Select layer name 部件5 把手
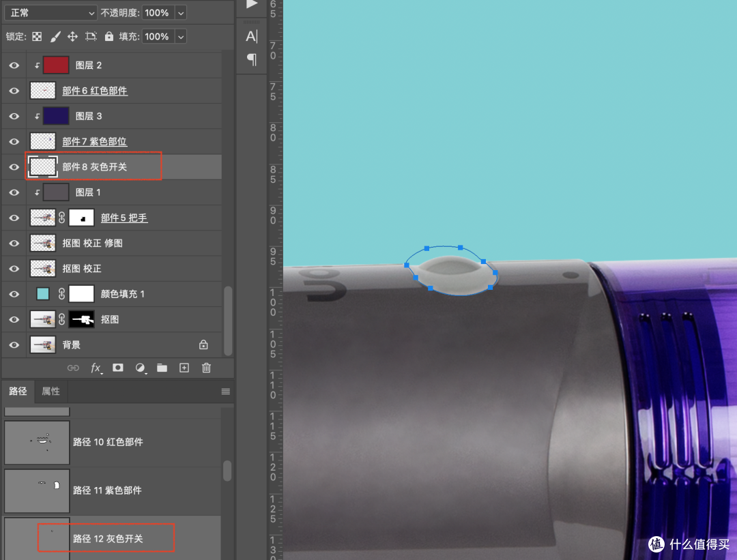Screen dimensions: 737x560 point(124,218)
